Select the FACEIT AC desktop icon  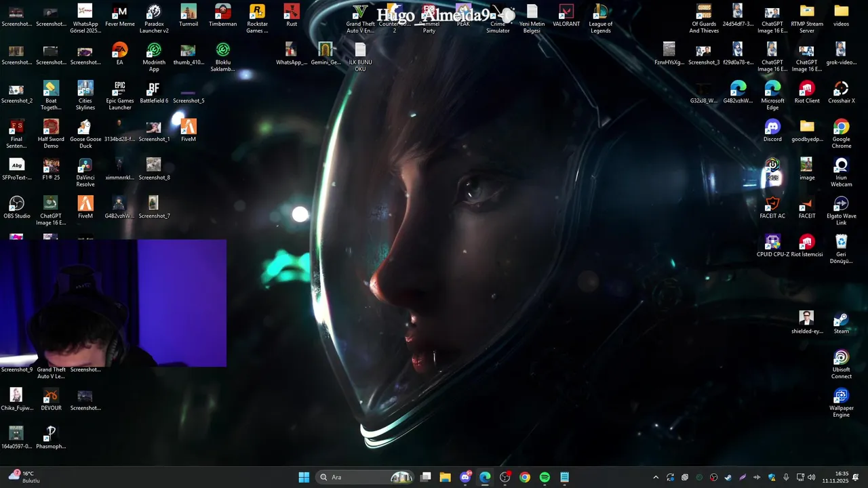(x=772, y=208)
